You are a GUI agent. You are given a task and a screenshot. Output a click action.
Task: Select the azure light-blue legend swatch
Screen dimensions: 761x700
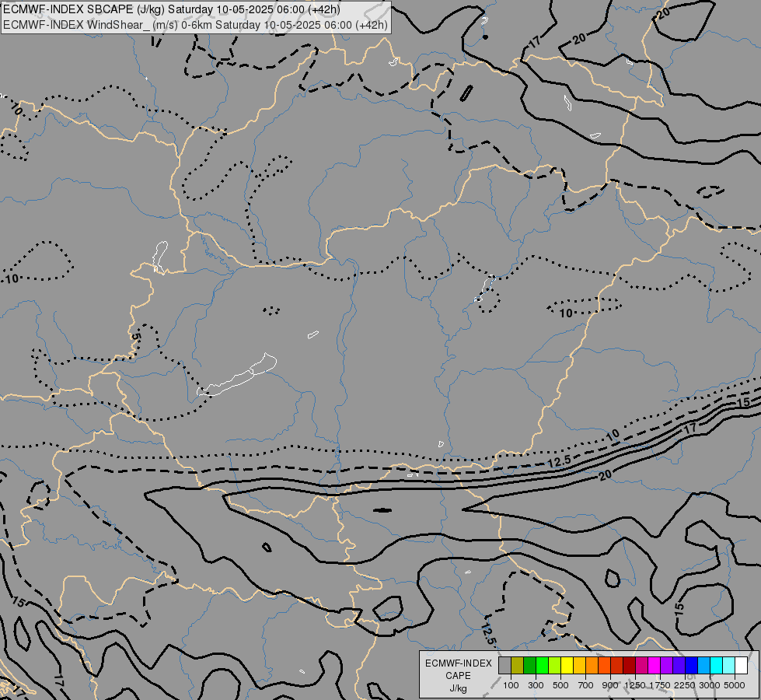coord(703,665)
